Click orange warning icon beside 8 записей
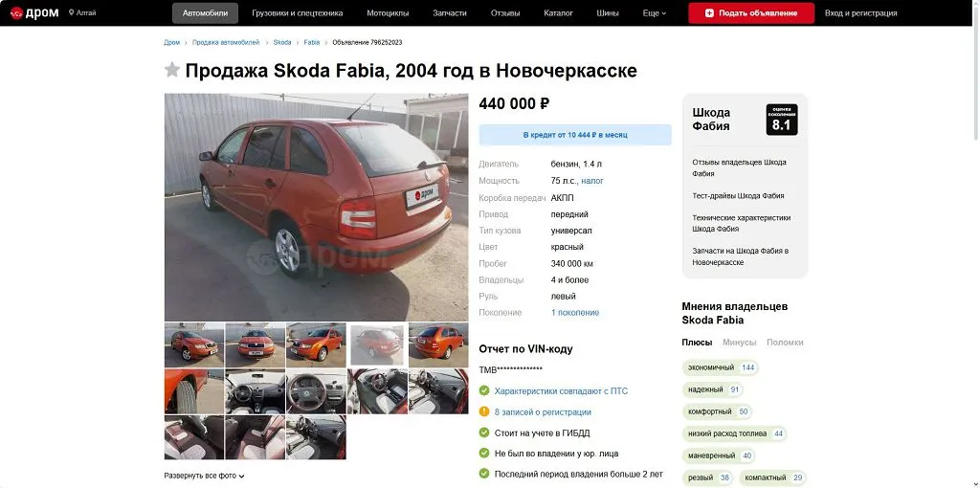 click(483, 411)
